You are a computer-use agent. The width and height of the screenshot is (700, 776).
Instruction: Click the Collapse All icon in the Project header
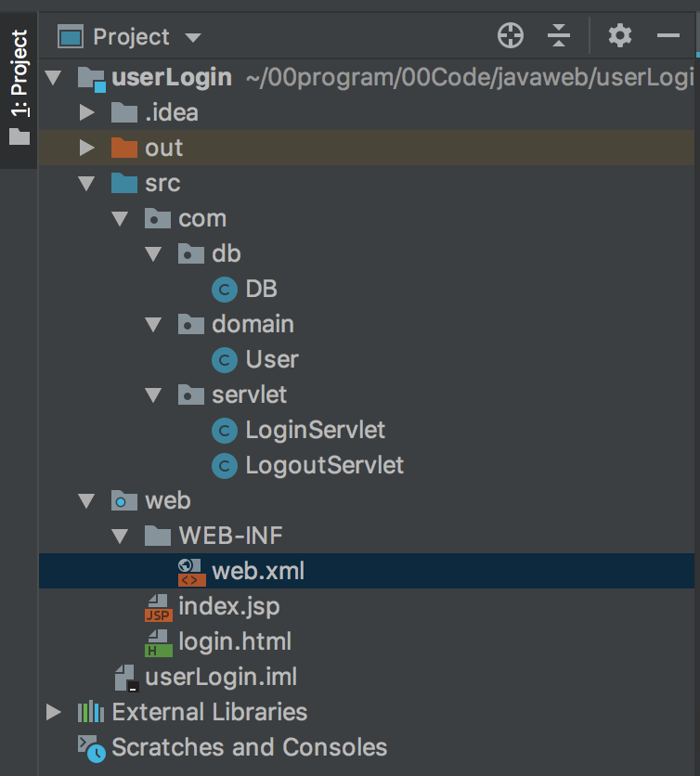tap(559, 35)
